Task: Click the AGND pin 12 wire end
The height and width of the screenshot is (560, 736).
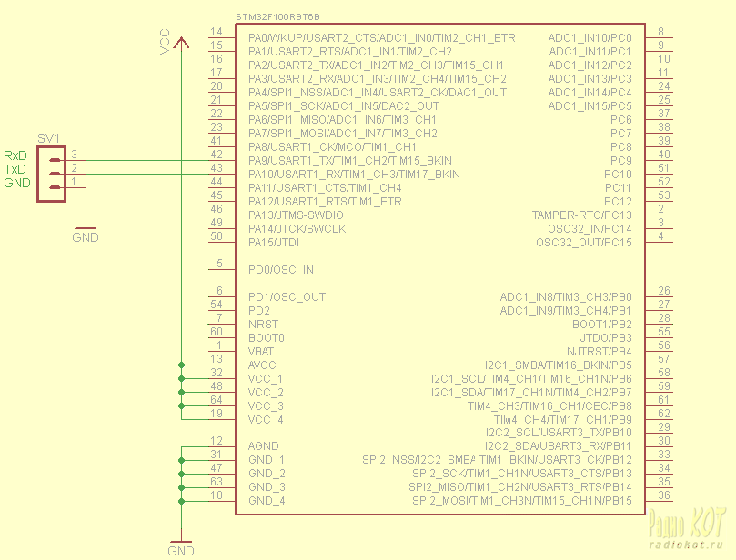Action: tap(183, 446)
